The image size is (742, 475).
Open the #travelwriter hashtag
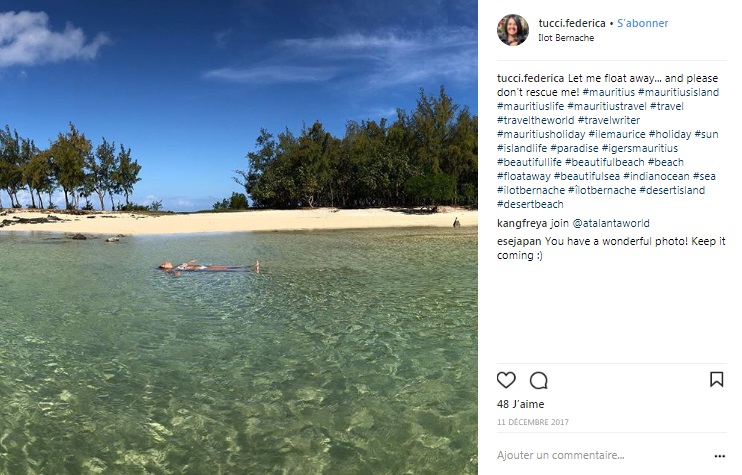point(609,120)
